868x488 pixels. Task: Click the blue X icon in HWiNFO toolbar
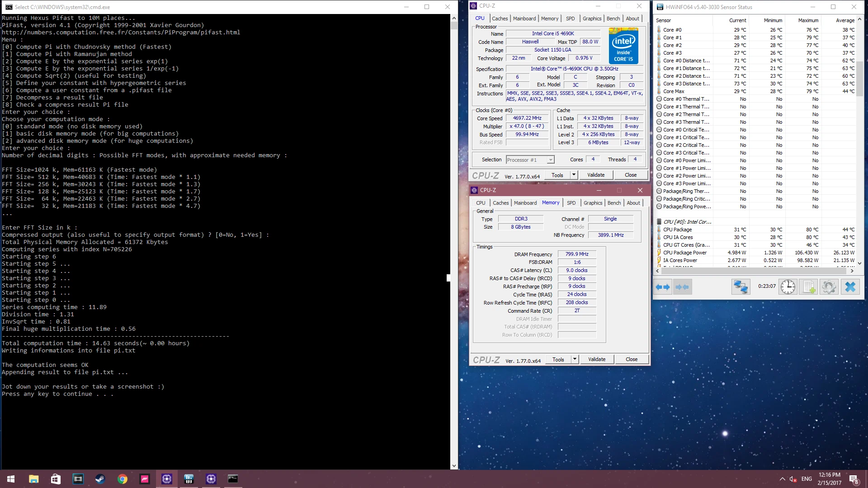[x=850, y=287]
